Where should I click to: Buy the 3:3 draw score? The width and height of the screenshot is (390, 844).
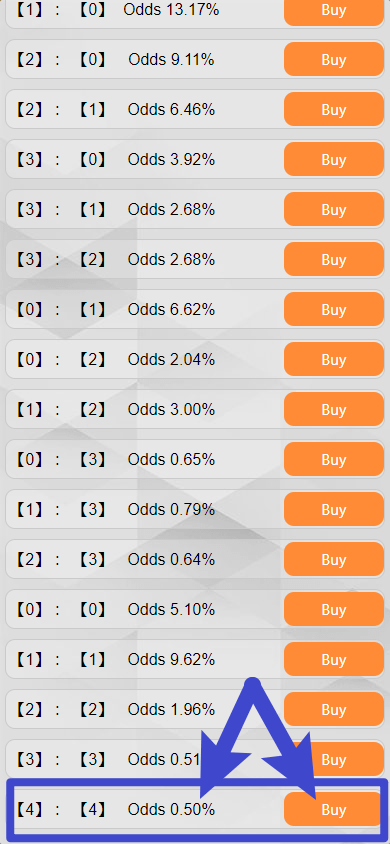click(x=334, y=761)
